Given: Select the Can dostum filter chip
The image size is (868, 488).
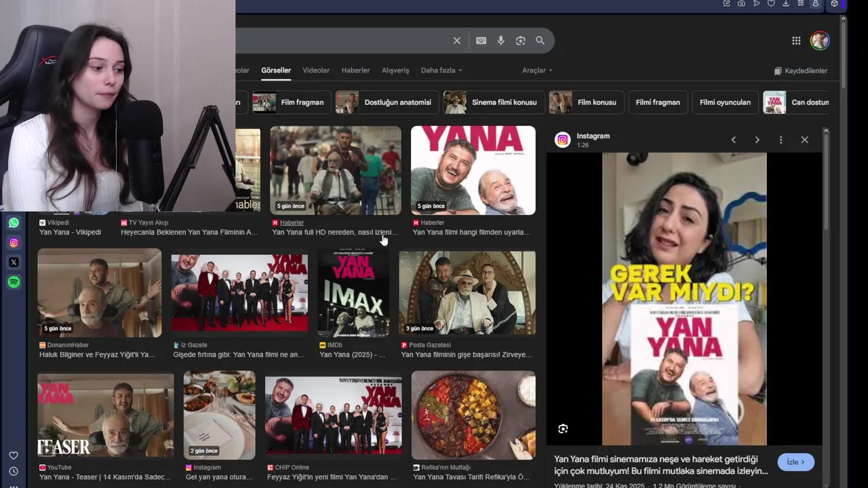Looking at the screenshot, I should [x=797, y=102].
